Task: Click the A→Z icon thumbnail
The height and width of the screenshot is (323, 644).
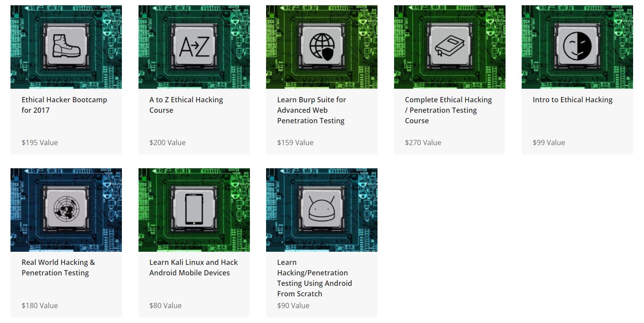Action: point(194,47)
